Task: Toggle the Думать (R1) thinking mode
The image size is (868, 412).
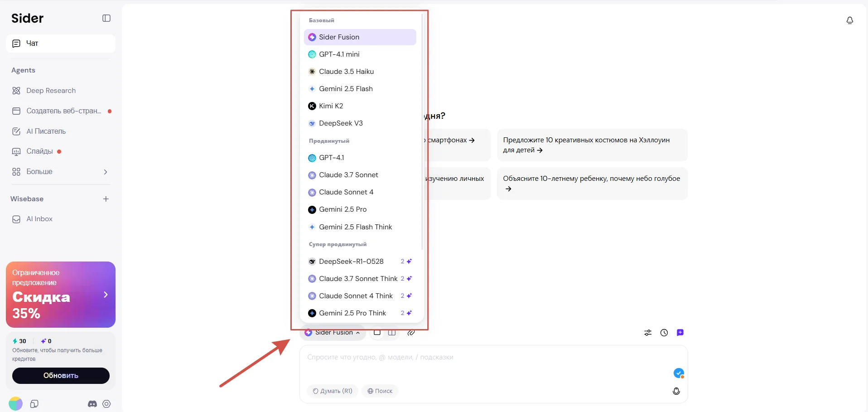Action: pos(333,391)
